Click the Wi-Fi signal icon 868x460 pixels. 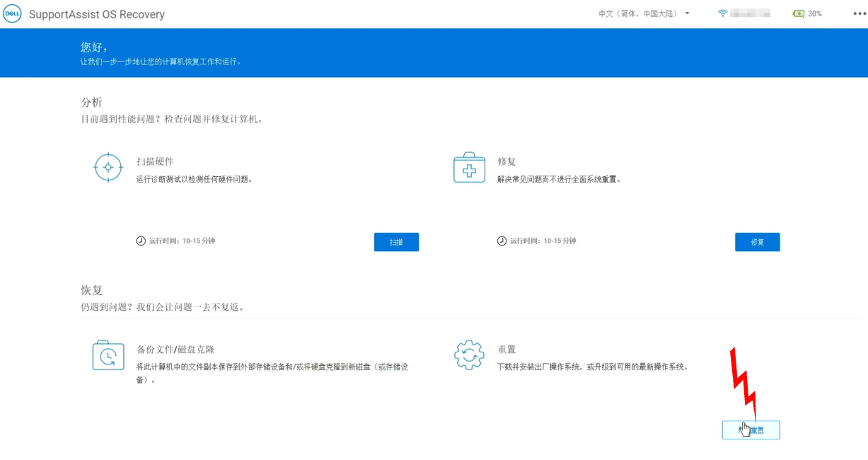click(x=722, y=13)
